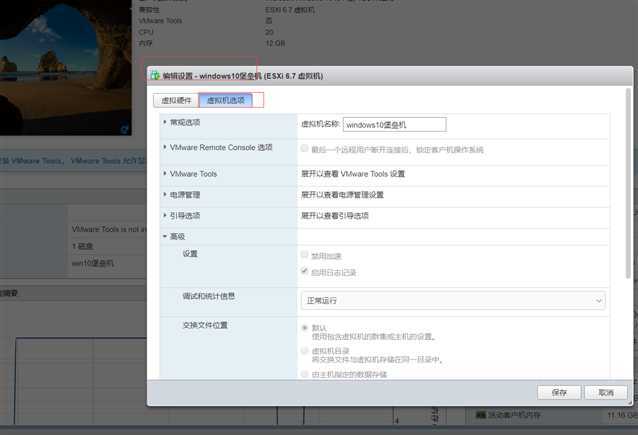This screenshot has width=638, height=435.
Task: Select 虚拟机目录 swap file radio
Action: (x=304, y=350)
